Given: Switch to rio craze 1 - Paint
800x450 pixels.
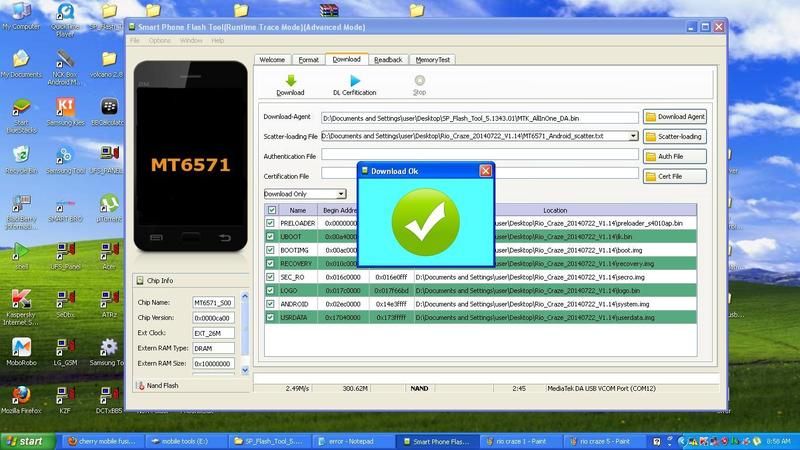Looking at the screenshot, I should tap(520, 441).
